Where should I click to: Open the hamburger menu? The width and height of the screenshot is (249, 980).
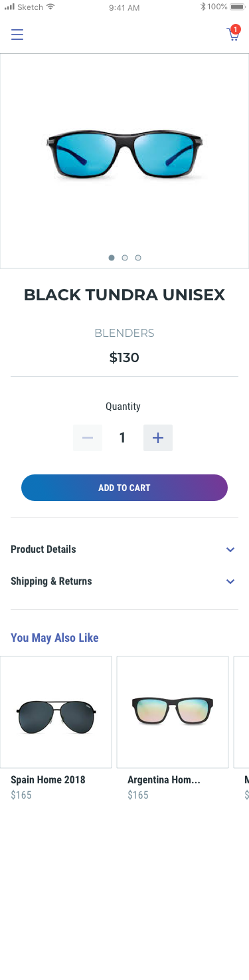[x=17, y=35]
